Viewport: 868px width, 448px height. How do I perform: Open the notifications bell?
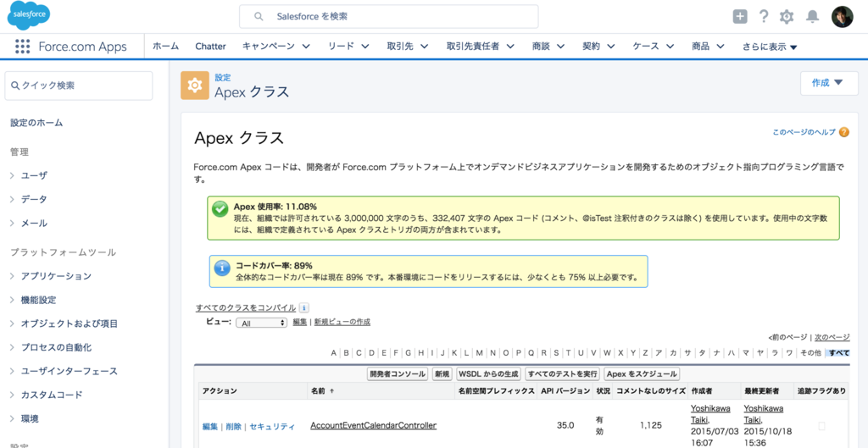click(x=813, y=17)
